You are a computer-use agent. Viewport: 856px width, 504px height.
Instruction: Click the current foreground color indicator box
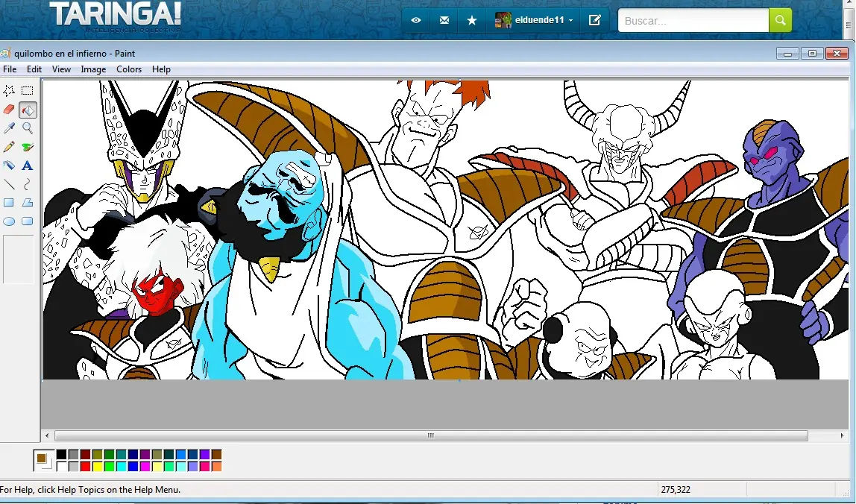tap(42, 458)
